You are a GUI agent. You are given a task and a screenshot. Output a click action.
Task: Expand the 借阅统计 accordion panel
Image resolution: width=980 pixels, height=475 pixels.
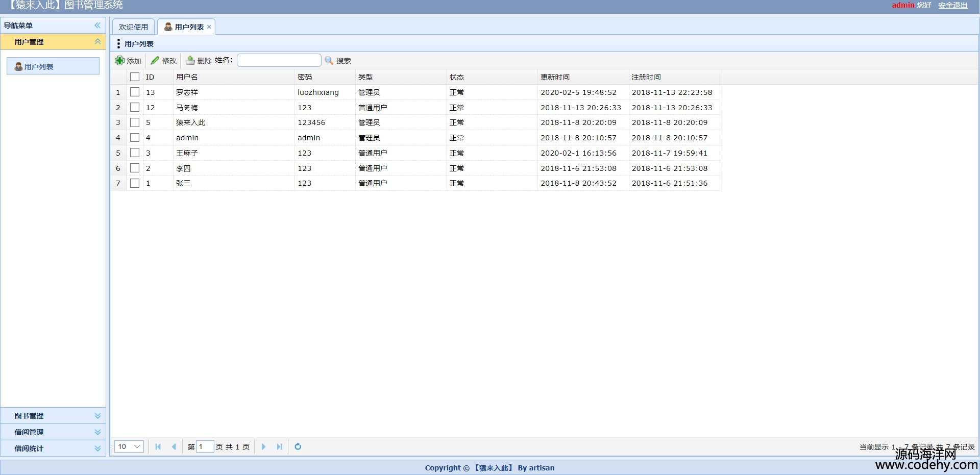[x=53, y=448]
